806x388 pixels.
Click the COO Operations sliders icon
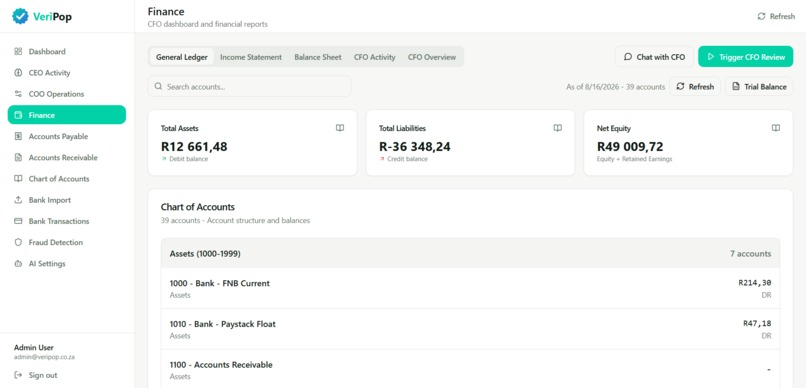point(19,94)
